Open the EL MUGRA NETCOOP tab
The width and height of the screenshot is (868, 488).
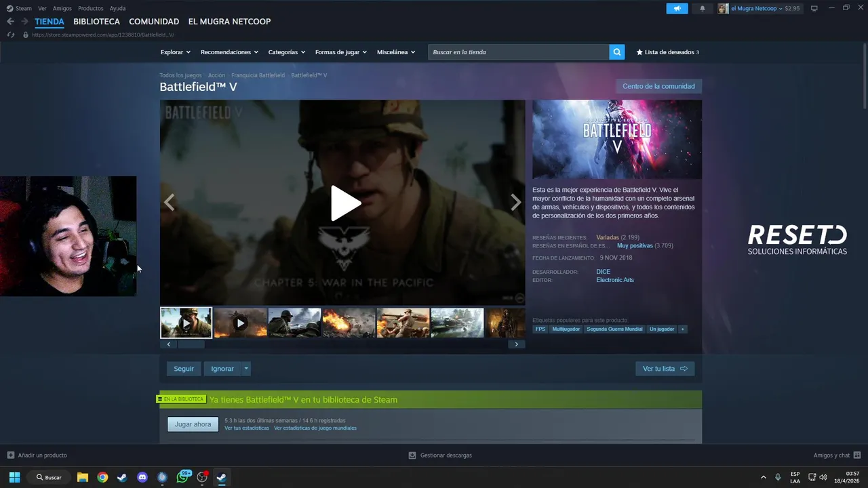point(229,22)
